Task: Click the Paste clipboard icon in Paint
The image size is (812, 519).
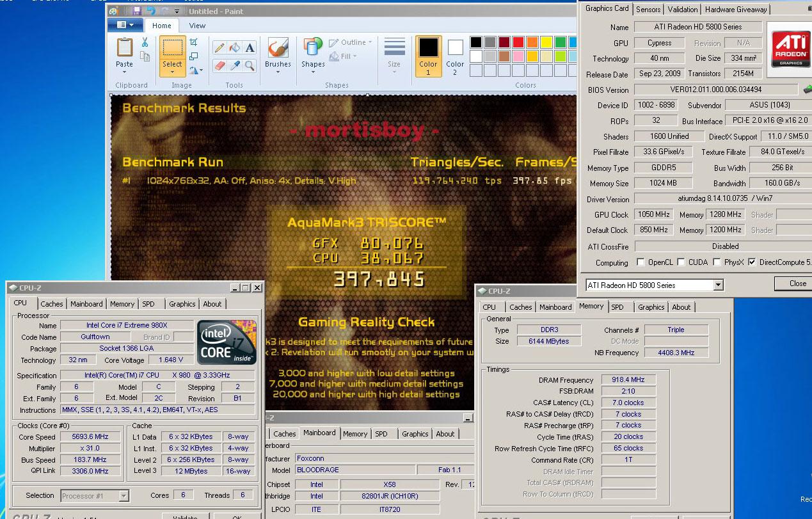Action: (125, 47)
